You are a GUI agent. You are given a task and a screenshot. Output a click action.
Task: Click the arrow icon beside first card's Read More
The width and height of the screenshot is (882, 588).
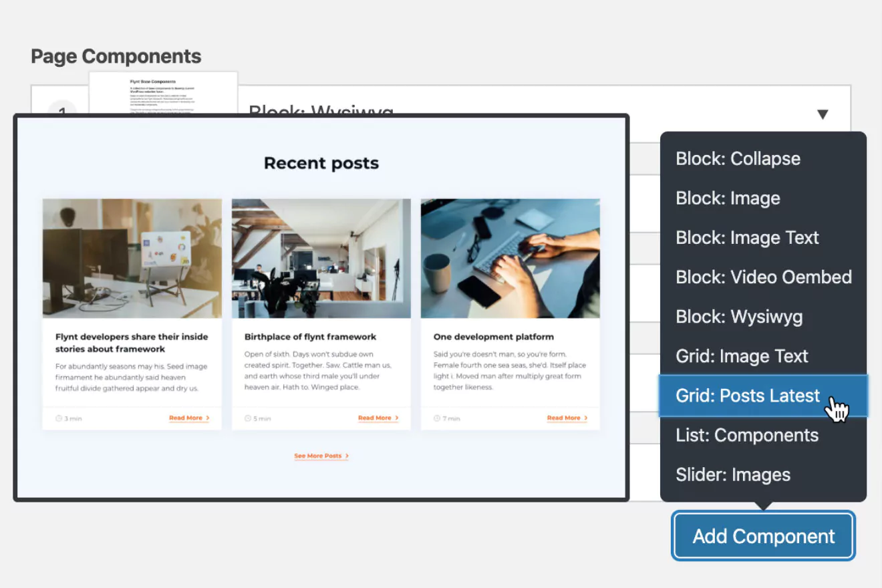click(208, 418)
